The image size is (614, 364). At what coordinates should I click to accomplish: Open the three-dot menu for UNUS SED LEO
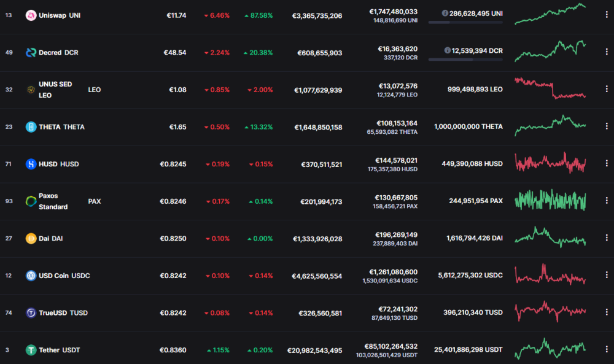607,89
